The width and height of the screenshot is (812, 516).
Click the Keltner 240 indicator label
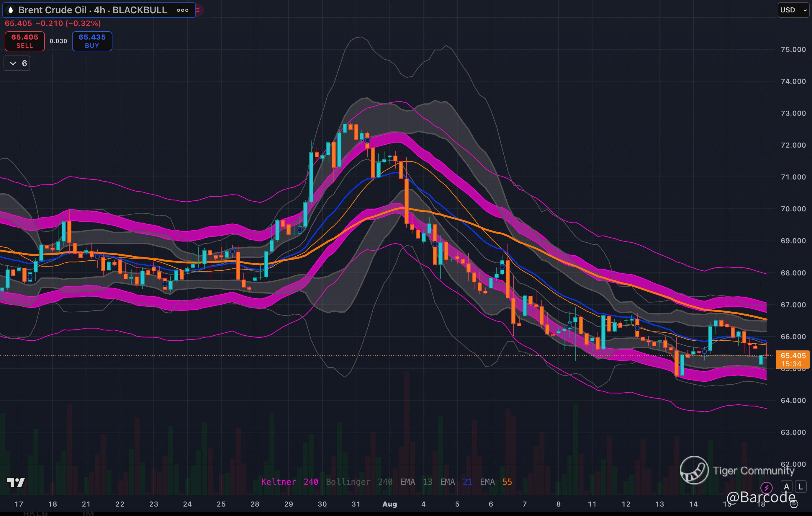pos(289,482)
